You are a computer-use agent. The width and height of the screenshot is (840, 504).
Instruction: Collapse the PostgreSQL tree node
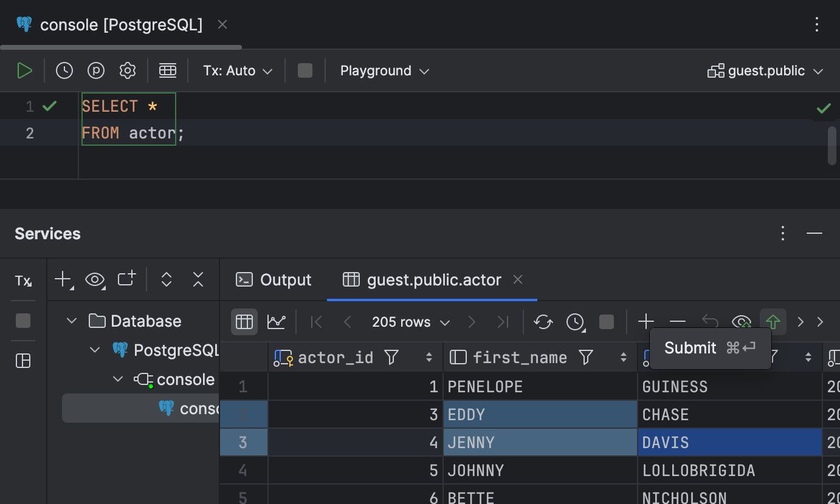pyautogui.click(x=94, y=349)
